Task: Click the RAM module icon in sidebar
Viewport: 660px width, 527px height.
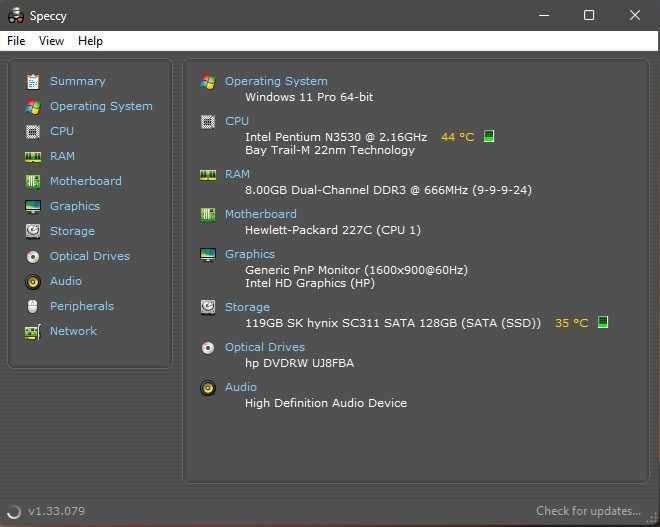Action: [33, 157]
